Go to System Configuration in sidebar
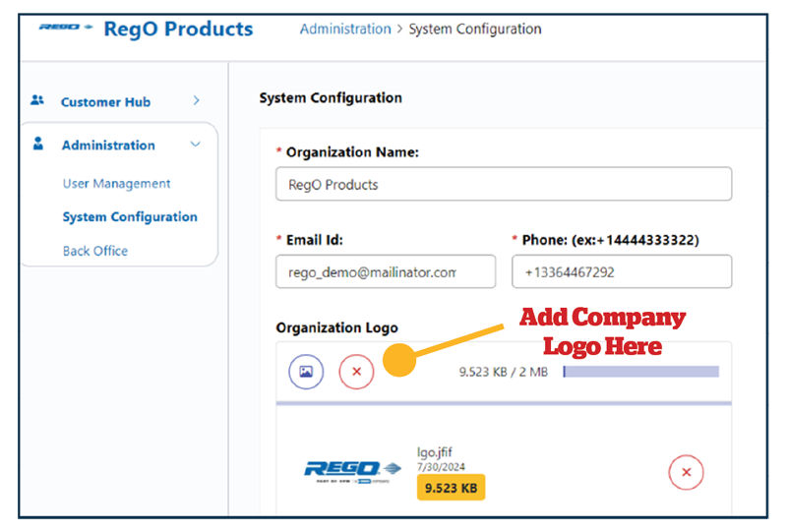The width and height of the screenshot is (787, 532). (x=130, y=216)
